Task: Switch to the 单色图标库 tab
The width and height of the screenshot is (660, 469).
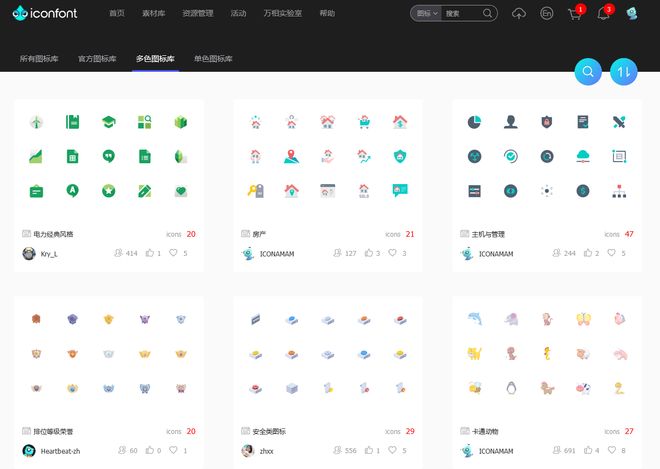Action: [213, 59]
